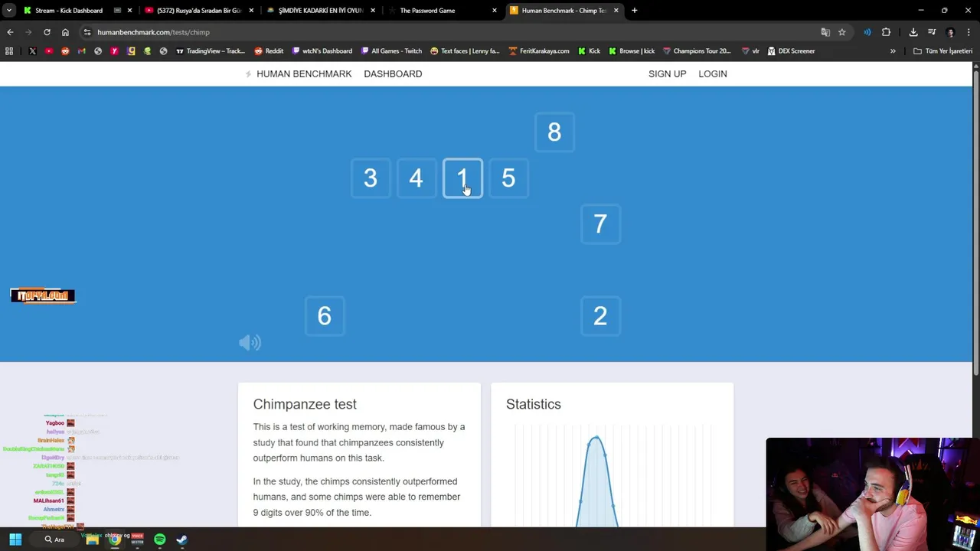Open the Browse | kick bookmark
This screenshot has width=980, height=551.
[x=632, y=51]
